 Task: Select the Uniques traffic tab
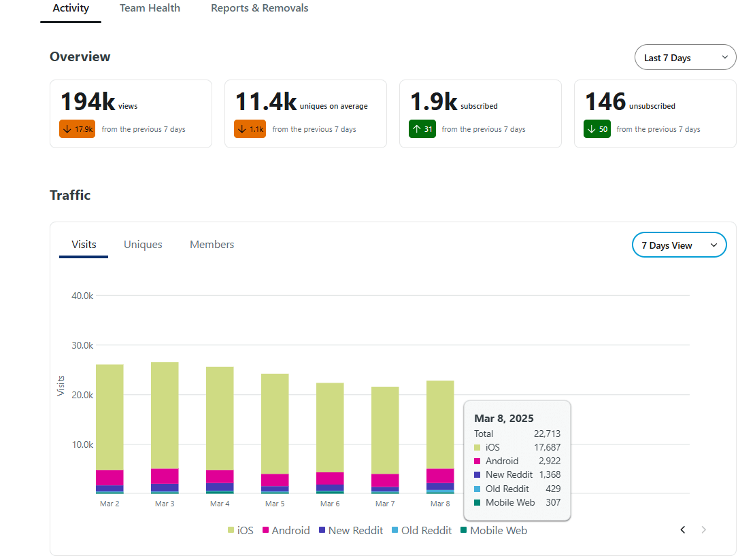pyautogui.click(x=143, y=245)
